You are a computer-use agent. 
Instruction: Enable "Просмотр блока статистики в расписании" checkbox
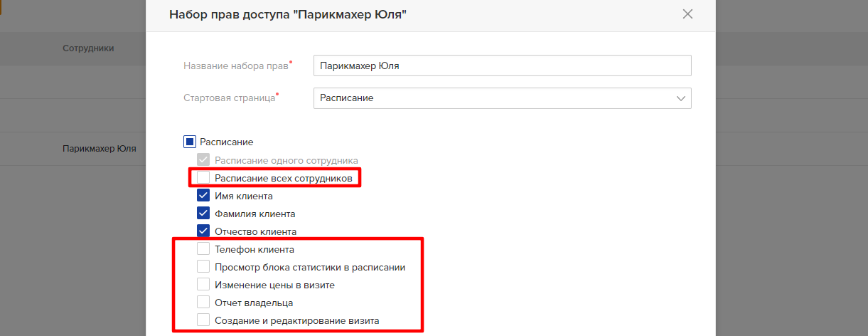click(203, 267)
